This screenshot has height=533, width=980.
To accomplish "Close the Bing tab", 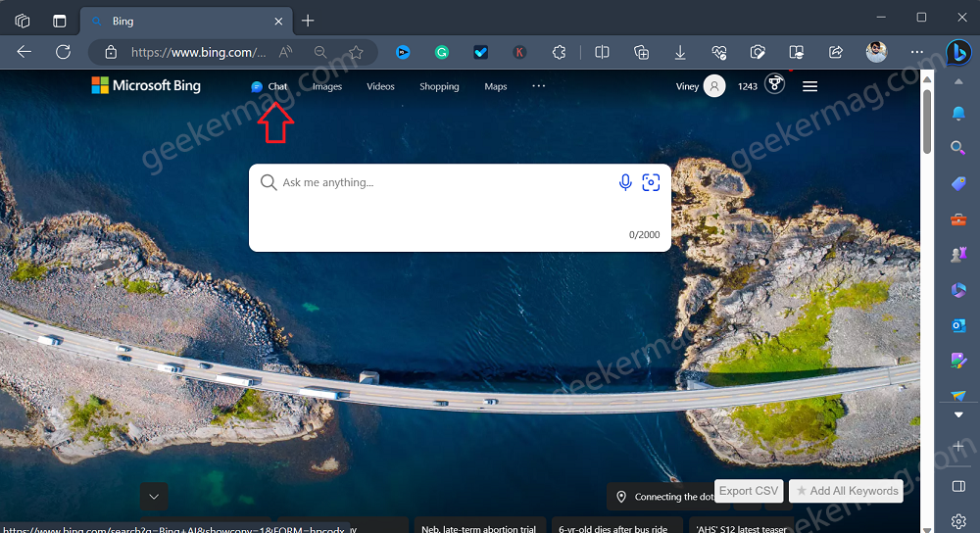I will (x=278, y=22).
